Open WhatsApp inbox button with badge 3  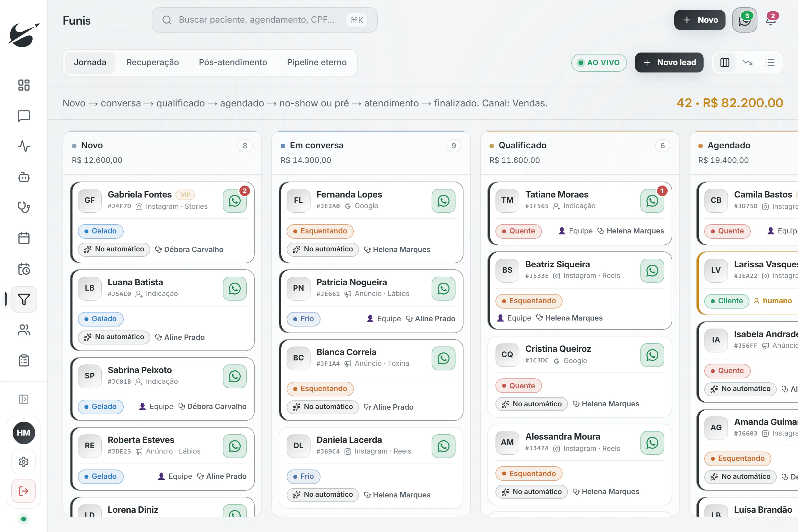point(744,20)
